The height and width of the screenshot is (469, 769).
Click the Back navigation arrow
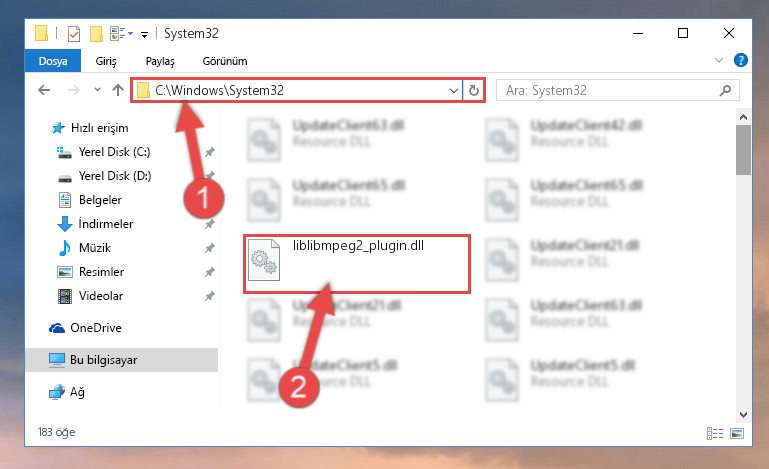[44, 90]
